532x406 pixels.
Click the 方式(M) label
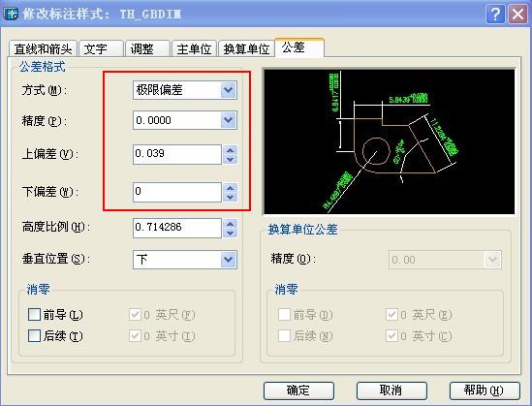pos(45,90)
